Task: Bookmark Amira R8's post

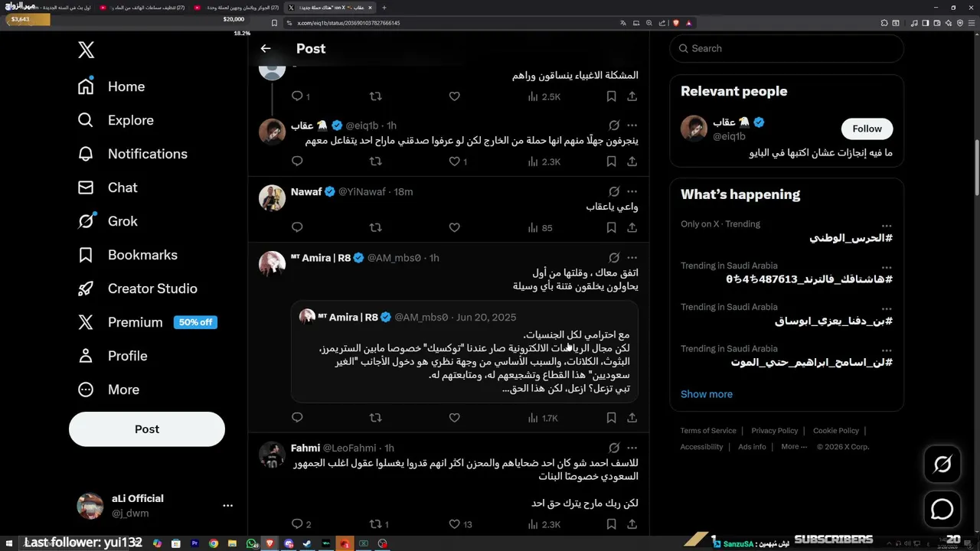Action: (x=611, y=418)
